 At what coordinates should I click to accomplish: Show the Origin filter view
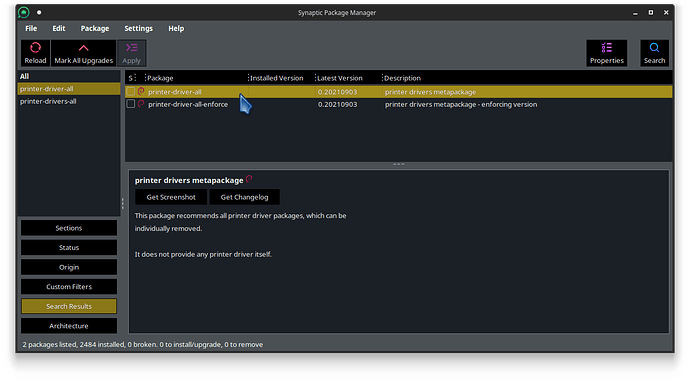[69, 267]
